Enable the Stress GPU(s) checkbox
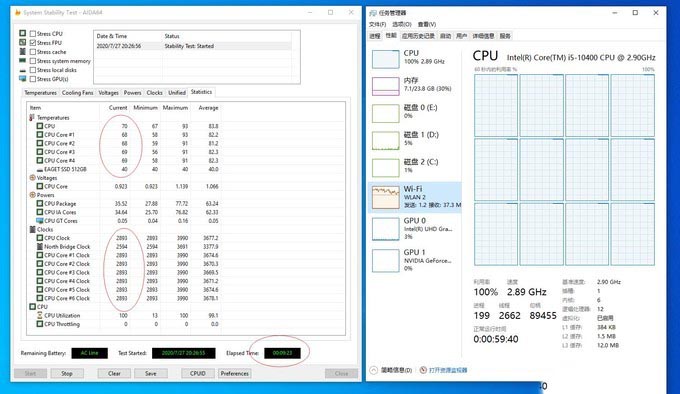The height and width of the screenshot is (394, 680). [x=33, y=79]
